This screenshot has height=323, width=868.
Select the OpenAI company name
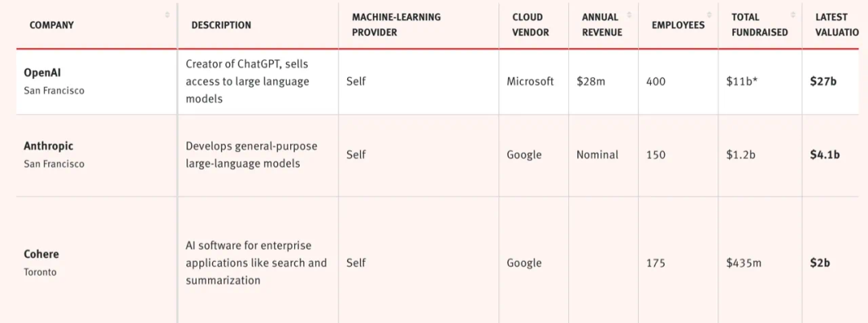(x=43, y=72)
